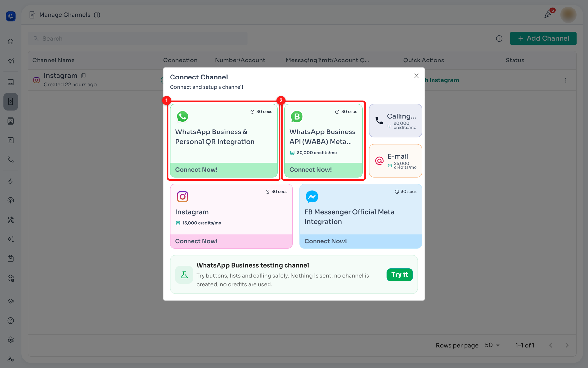Click the Messaging limit/Account Q... column header
The height and width of the screenshot is (368, 588).
(x=328, y=60)
